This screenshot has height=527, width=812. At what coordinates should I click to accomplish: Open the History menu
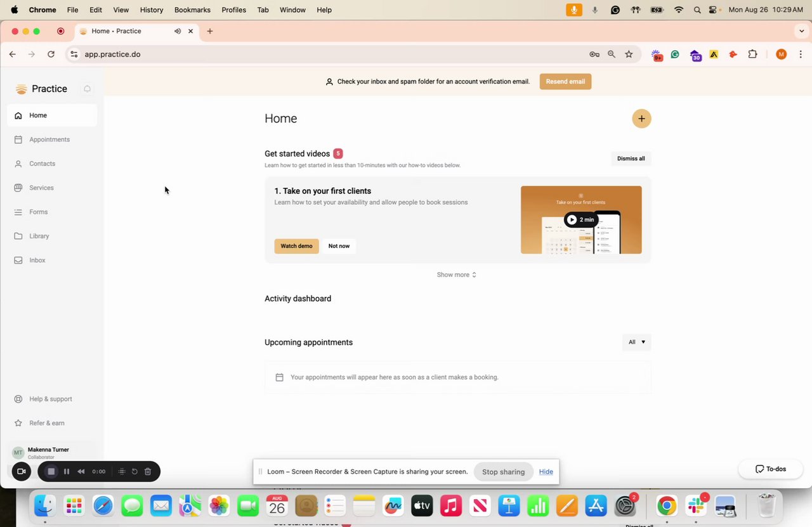[x=151, y=10]
